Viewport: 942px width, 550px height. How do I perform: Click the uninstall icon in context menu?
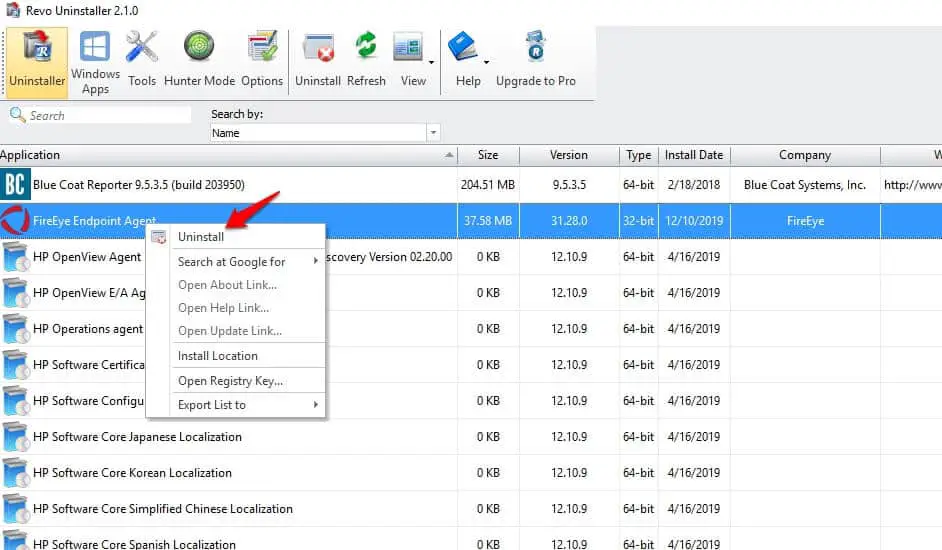point(159,237)
